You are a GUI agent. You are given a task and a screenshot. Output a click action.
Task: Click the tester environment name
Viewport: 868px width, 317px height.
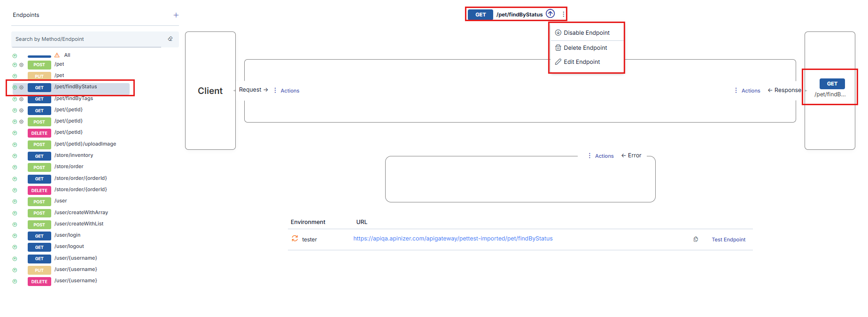click(x=310, y=240)
